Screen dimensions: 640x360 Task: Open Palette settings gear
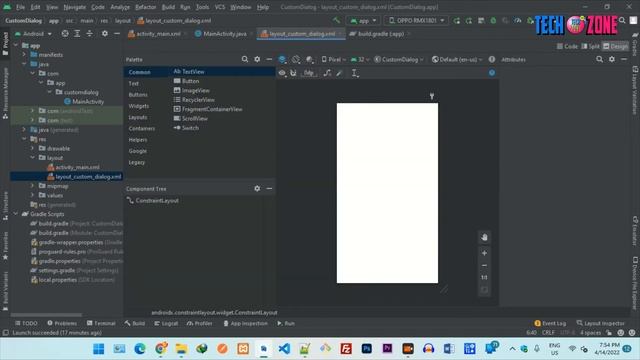pos(257,59)
